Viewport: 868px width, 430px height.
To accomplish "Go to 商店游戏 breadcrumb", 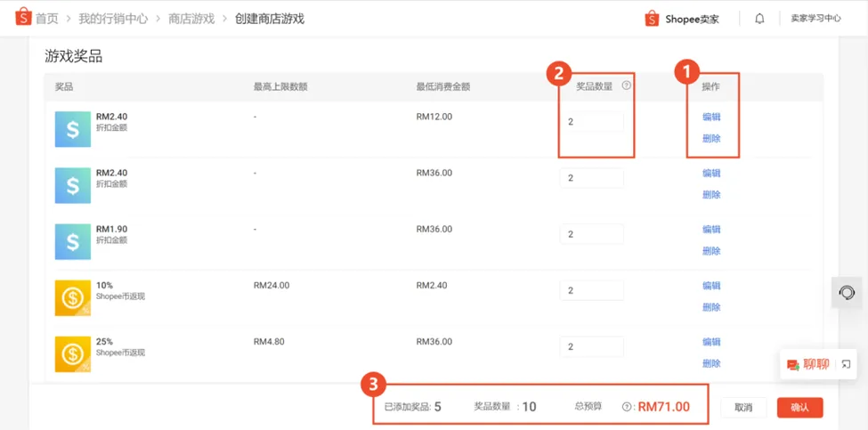I will coord(191,19).
